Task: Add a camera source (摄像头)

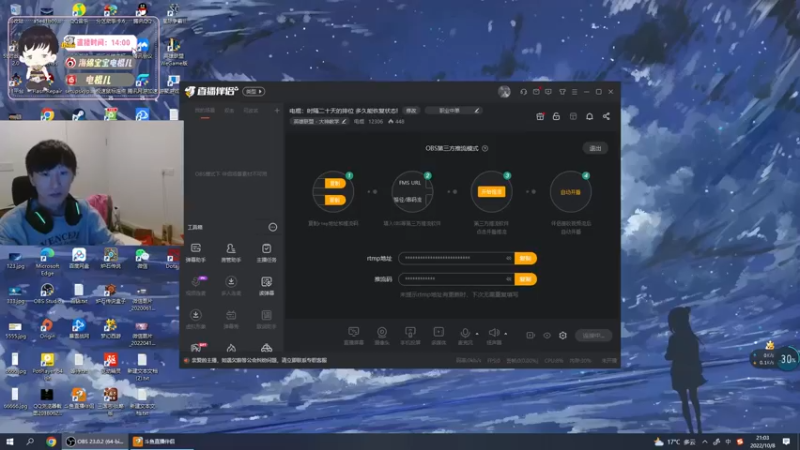Action: (x=382, y=336)
